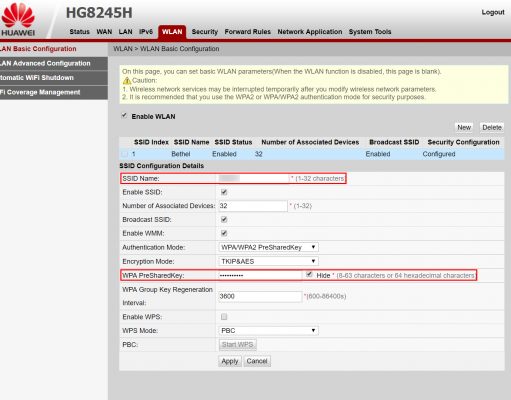Toggle the Enable SSID checkbox
The height and width of the screenshot is (400, 511).
point(224,192)
